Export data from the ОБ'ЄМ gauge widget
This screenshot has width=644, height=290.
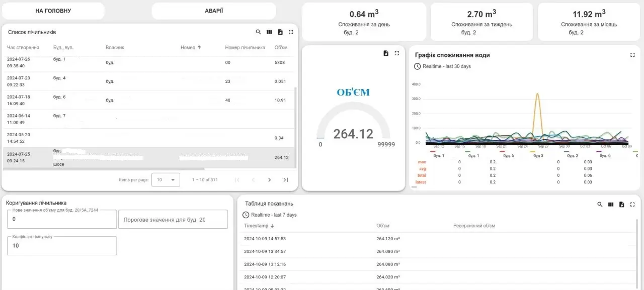click(x=386, y=53)
